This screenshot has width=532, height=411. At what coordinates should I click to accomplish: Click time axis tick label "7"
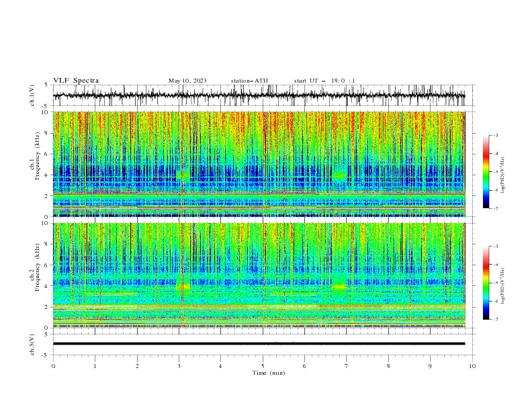(x=347, y=366)
